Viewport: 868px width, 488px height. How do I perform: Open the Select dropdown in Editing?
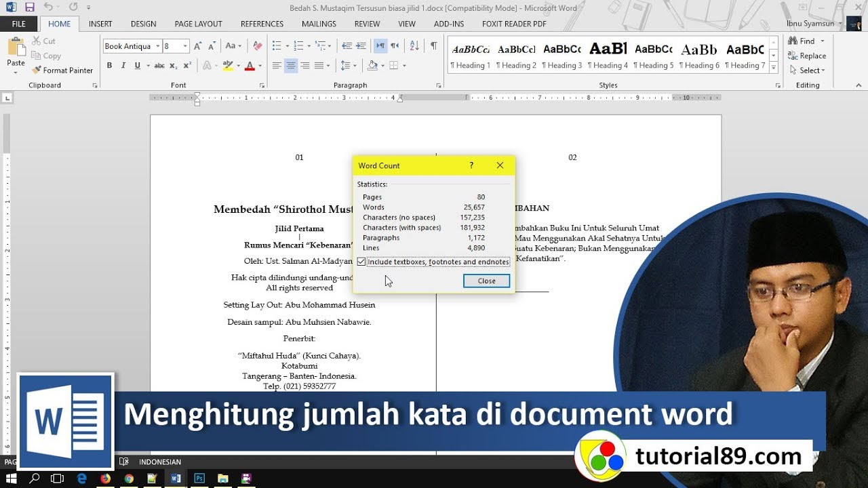pyautogui.click(x=807, y=70)
